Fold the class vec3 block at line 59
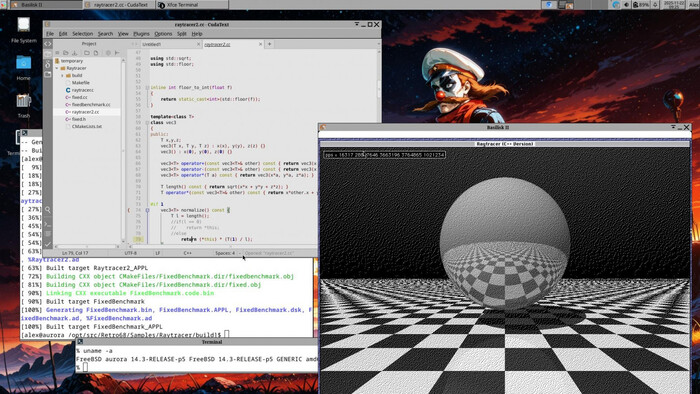 tap(147, 122)
